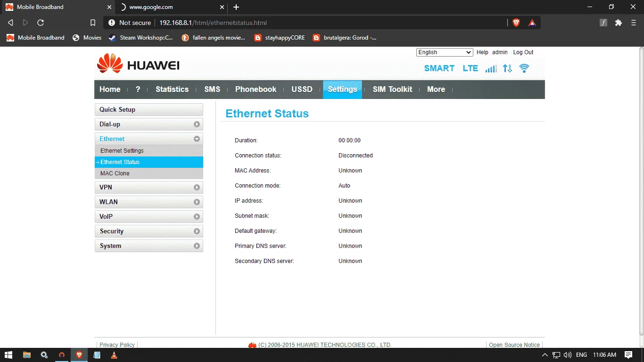Click the browser forward arrow
644x362 pixels.
[x=25, y=23]
